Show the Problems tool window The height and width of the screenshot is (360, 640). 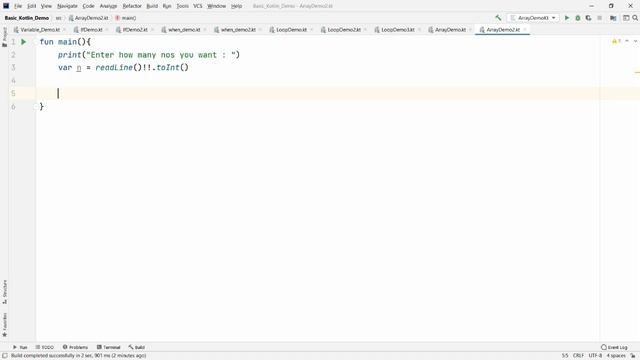[75, 347]
